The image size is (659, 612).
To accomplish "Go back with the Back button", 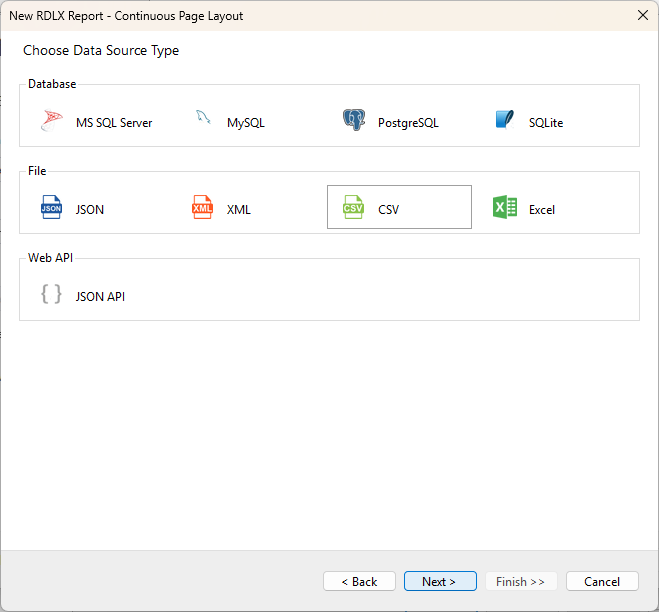I will (x=359, y=581).
